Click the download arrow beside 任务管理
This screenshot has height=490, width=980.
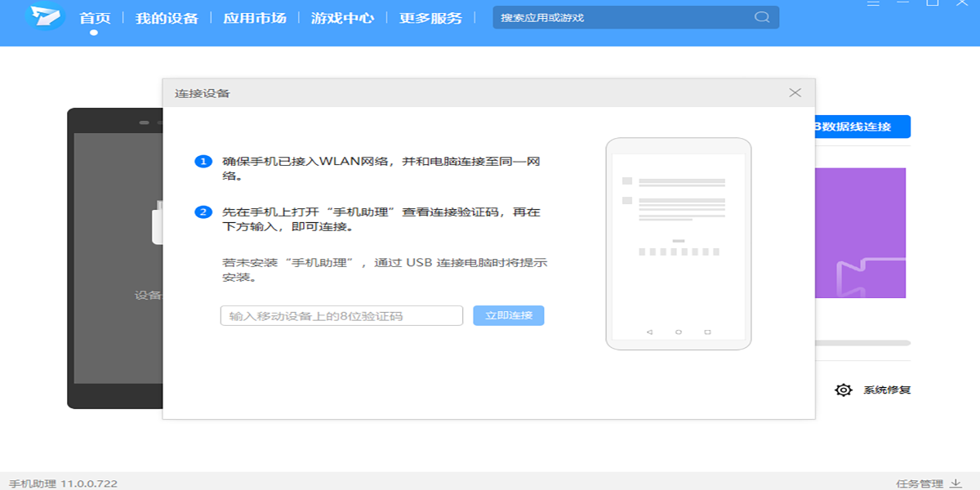coord(955,483)
